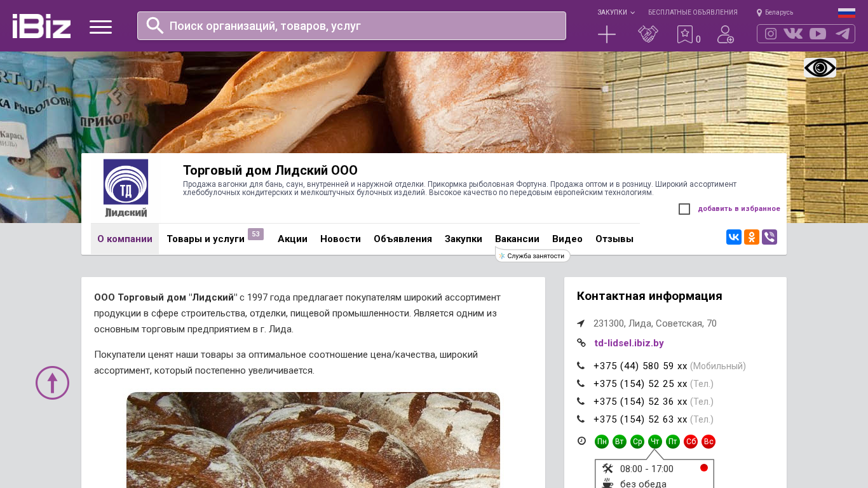This screenshot has width=868, height=488.
Task: Select Thursday (Чт) schedule circle
Action: [655, 442]
